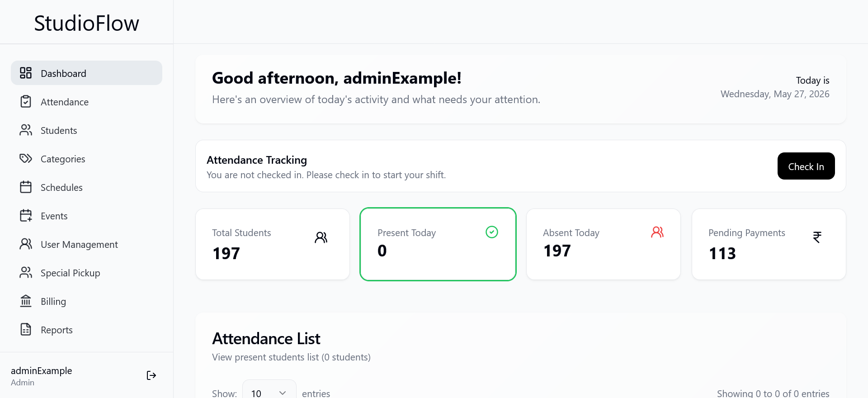Click the User Management icon
Viewport: 868px width, 398px height.
point(26,244)
